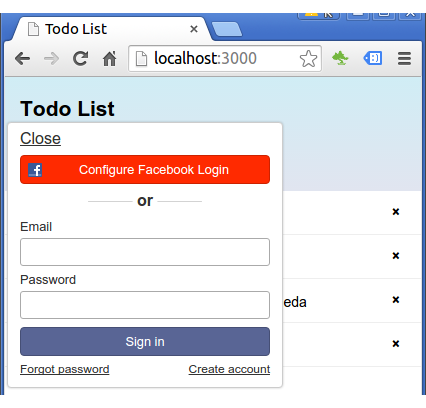Screen dimensions: 426x408
Task: Open the blue tag extension icon
Action: (373, 58)
